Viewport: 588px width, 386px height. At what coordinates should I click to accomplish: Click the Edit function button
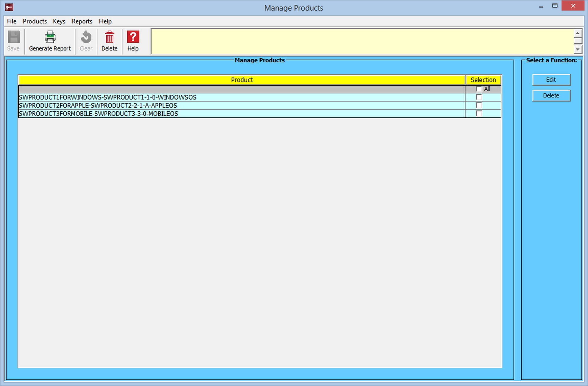(551, 80)
